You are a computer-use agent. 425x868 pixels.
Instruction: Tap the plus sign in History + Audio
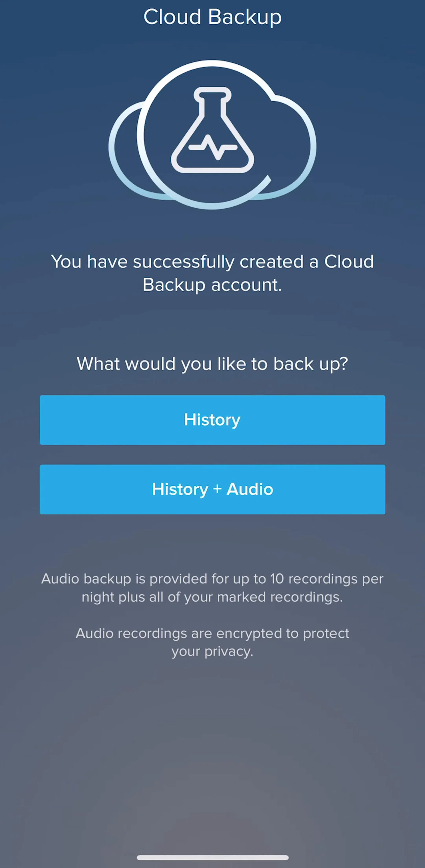[x=217, y=489]
